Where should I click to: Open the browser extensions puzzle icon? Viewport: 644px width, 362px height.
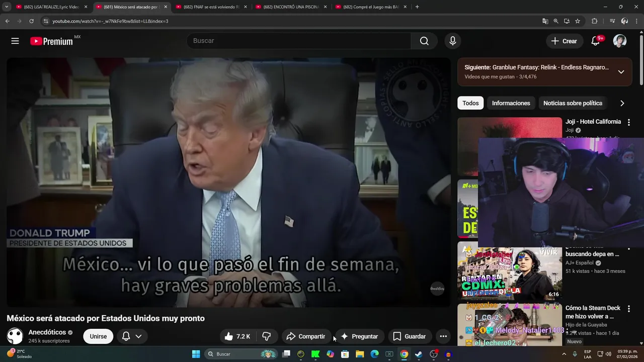[594, 21]
